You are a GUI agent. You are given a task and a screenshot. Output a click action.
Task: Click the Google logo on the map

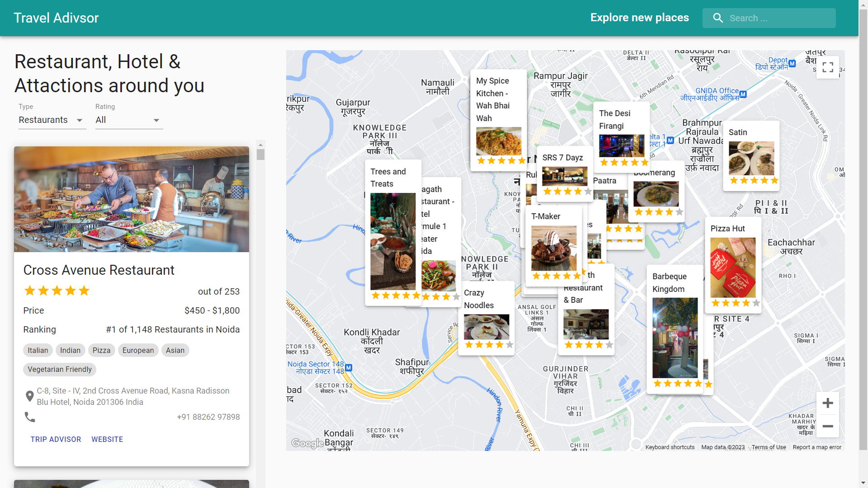pyautogui.click(x=307, y=444)
